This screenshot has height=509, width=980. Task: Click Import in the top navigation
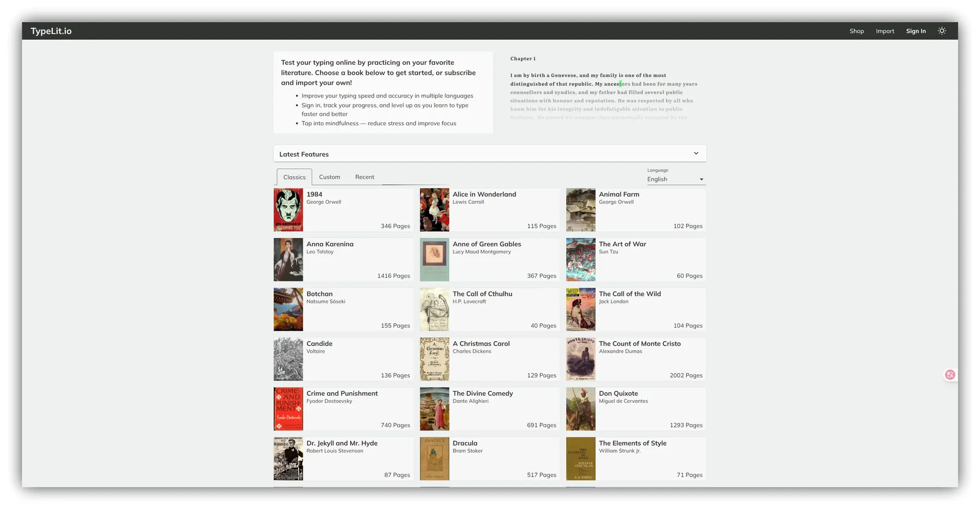click(885, 31)
